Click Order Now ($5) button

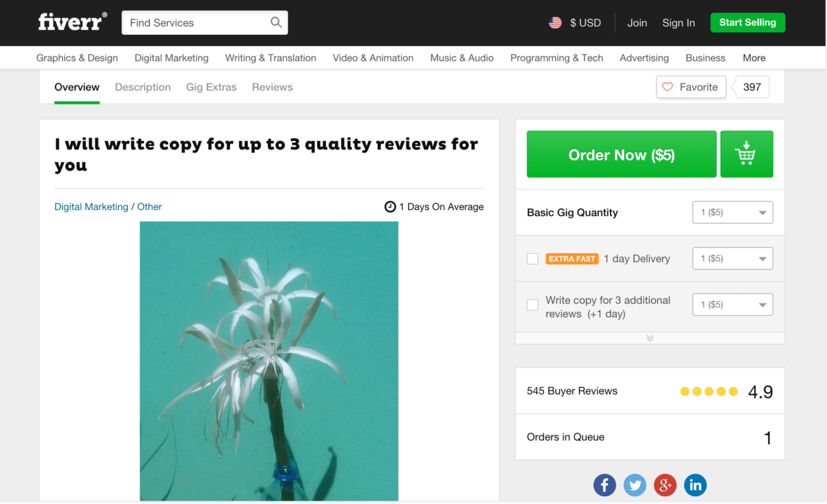(622, 154)
